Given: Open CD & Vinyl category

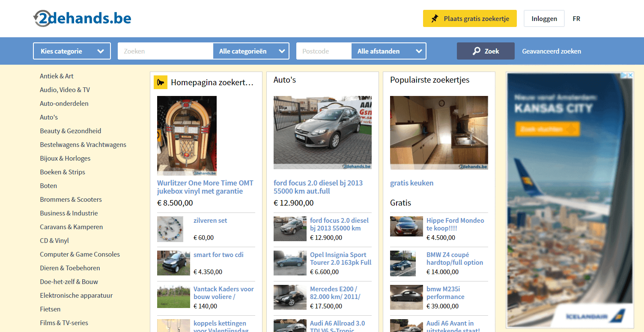Looking at the screenshot, I should 54,240.
